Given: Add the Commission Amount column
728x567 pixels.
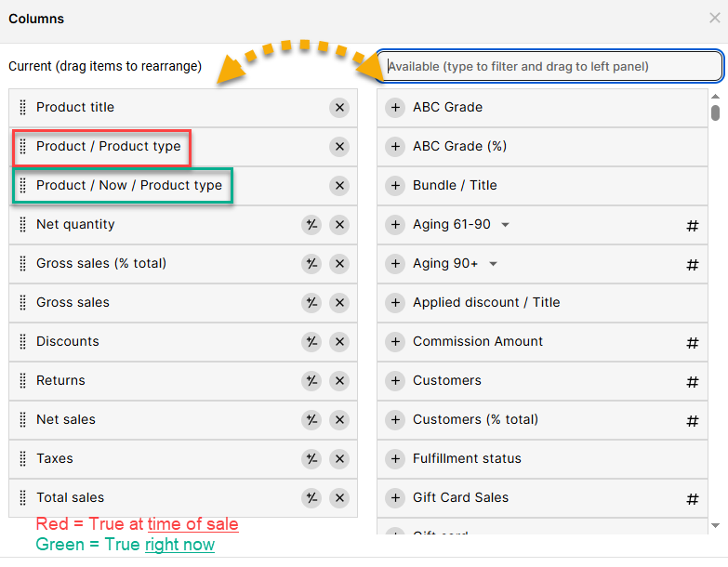Looking at the screenshot, I should pyautogui.click(x=395, y=342).
